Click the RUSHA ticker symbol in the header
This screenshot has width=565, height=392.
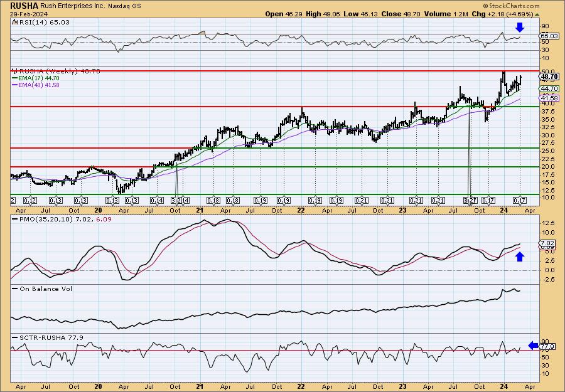click(23, 6)
